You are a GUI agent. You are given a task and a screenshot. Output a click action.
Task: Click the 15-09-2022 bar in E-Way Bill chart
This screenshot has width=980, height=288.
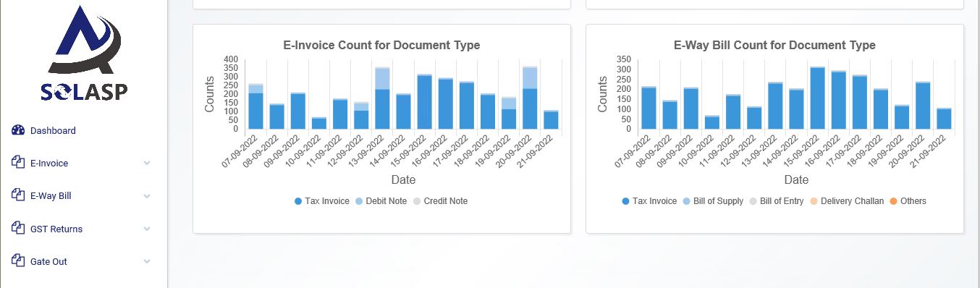click(818, 98)
